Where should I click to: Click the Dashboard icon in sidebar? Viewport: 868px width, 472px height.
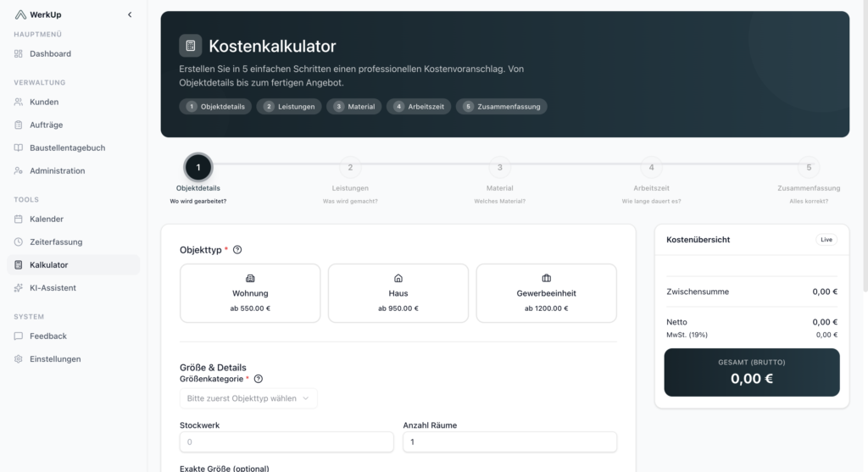tap(19, 53)
